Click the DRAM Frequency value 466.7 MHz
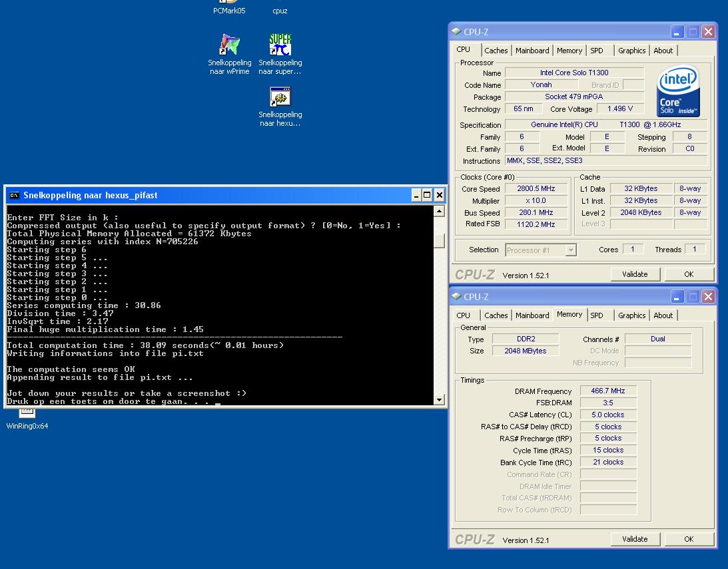Viewport: 728px width, 569px height. click(607, 391)
